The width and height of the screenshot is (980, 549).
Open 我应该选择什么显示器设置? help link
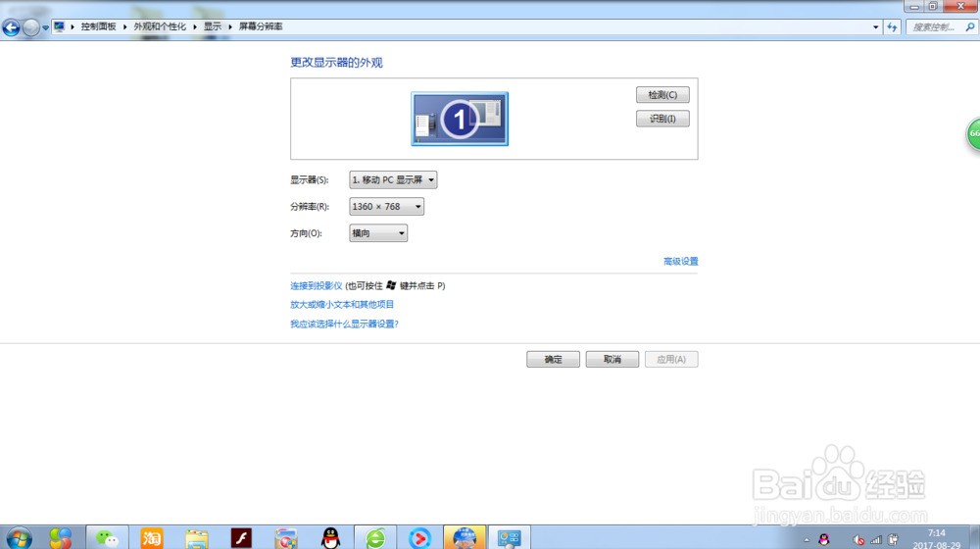pos(344,324)
